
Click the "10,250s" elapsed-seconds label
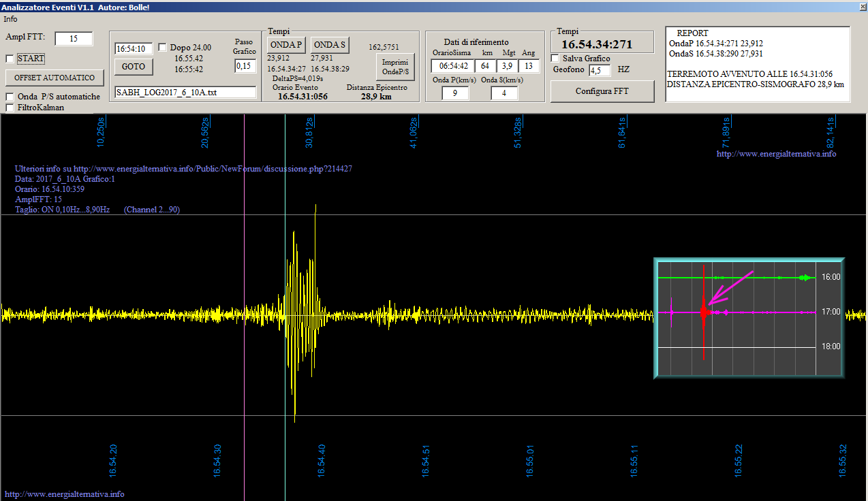coord(101,133)
